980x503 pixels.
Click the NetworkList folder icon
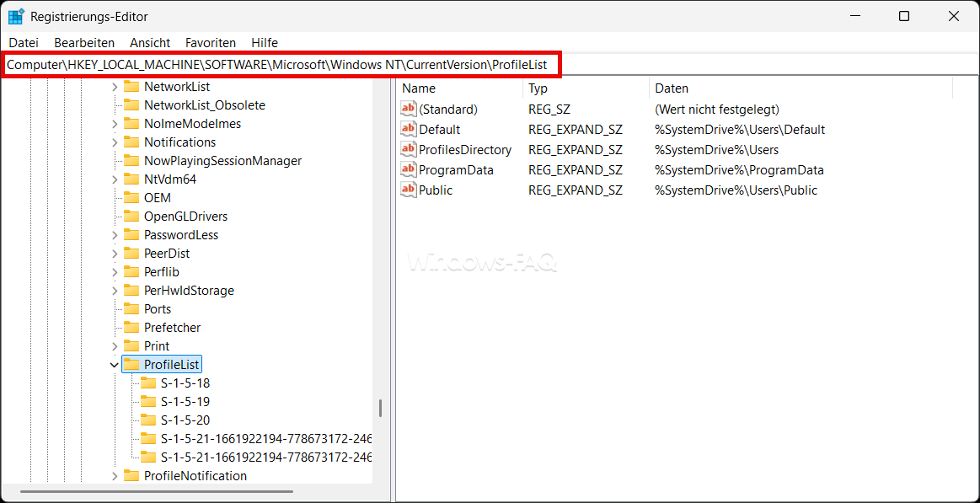click(x=131, y=86)
